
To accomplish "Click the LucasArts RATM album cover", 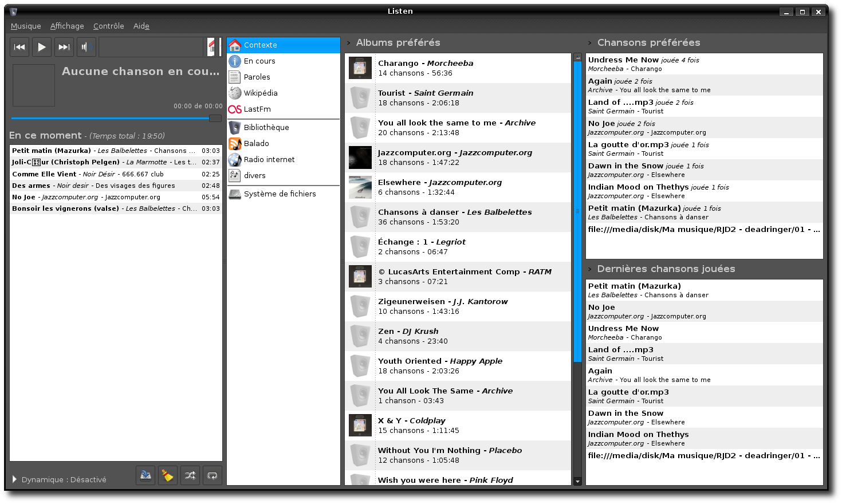I will coord(360,277).
